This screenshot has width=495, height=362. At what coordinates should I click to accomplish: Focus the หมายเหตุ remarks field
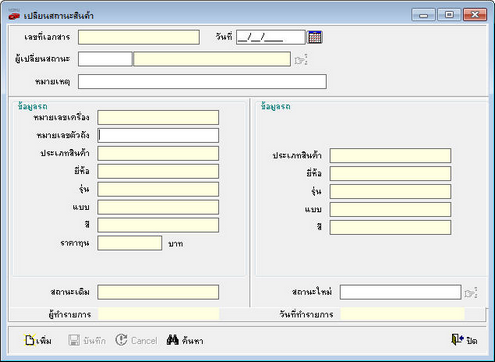[202, 82]
